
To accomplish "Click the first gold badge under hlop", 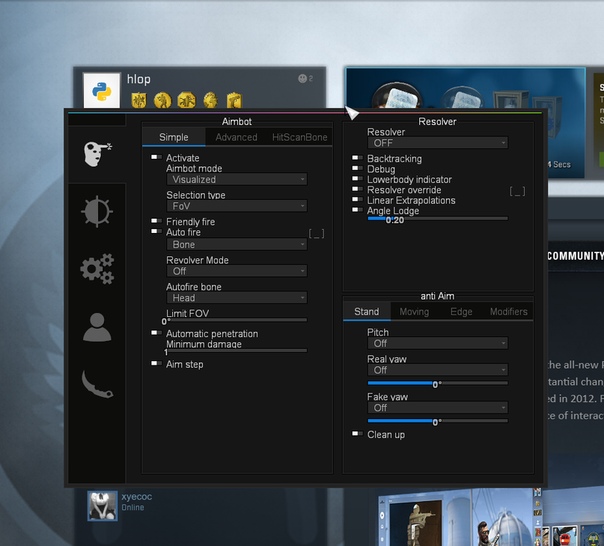I will click(139, 99).
